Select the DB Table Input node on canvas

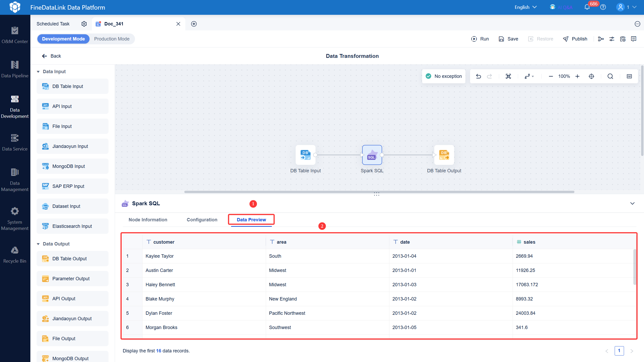[x=306, y=155]
